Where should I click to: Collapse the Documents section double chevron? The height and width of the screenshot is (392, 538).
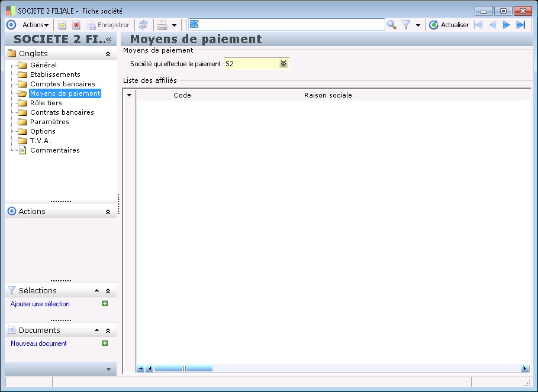108,331
